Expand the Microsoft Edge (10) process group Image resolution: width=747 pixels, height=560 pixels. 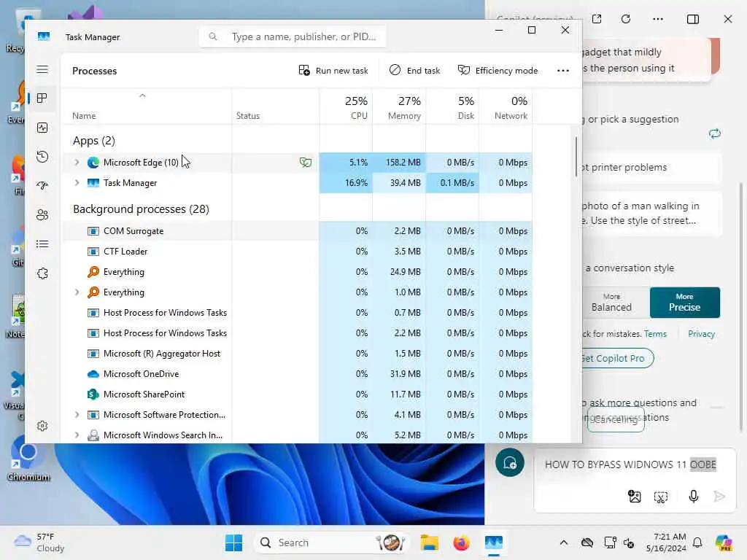pos(77,163)
